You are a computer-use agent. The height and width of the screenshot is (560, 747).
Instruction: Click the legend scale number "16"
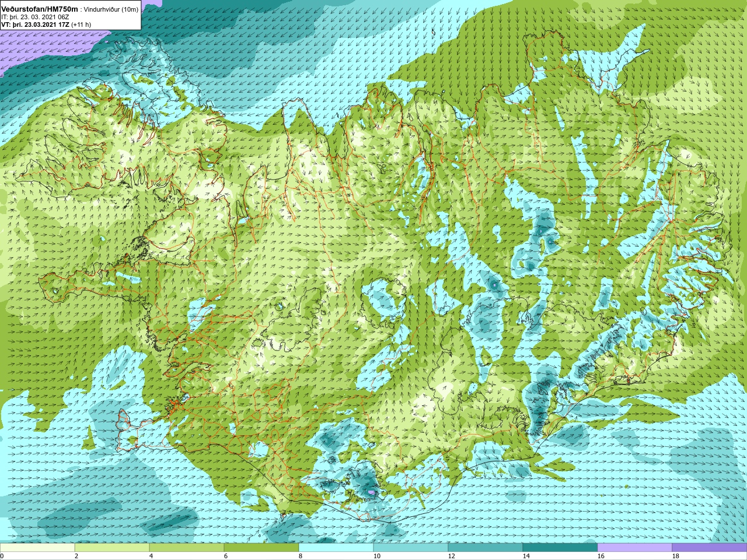(x=601, y=556)
